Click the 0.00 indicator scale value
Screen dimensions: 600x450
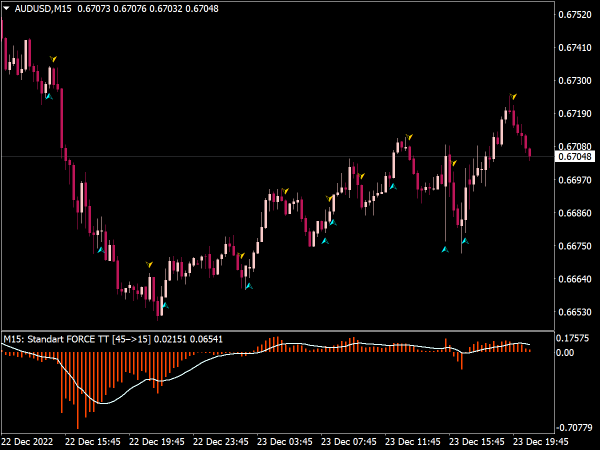565,352
